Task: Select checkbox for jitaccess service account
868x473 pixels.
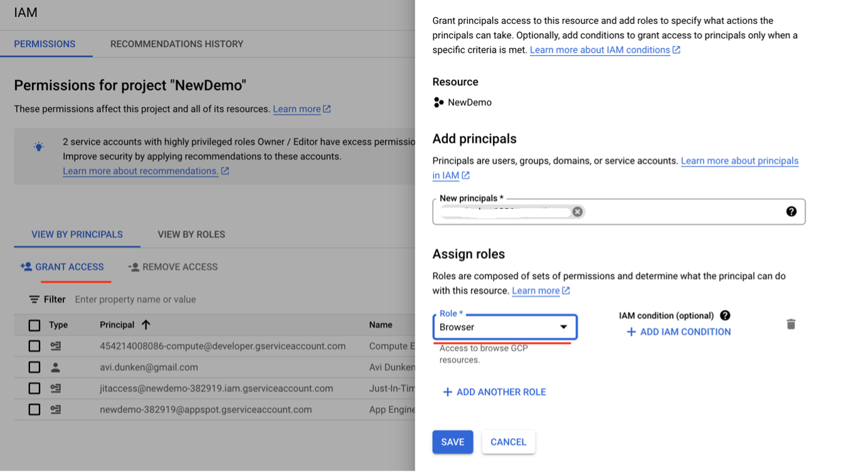Action: pos(34,388)
